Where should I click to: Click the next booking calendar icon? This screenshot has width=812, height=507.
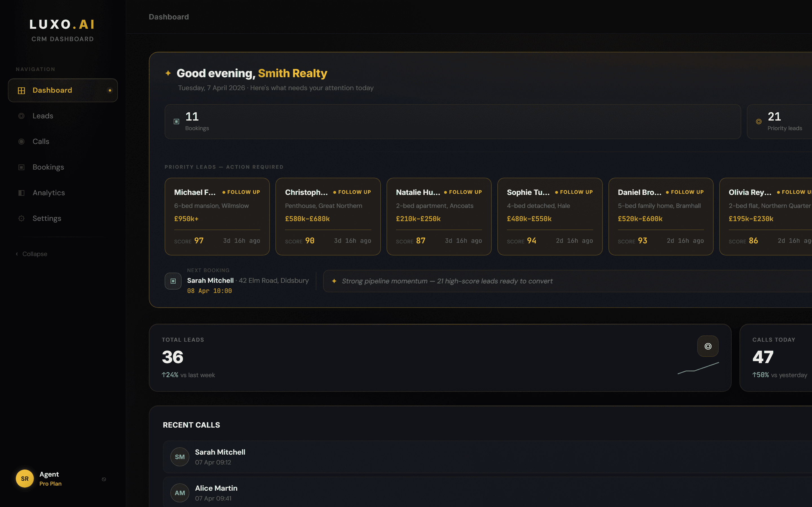click(x=173, y=281)
